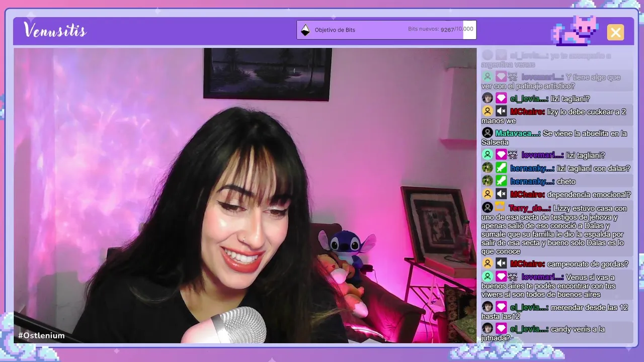Click diamond badge on lovemari 'lizi tagliani?' message
644x362 pixels.
point(501,155)
